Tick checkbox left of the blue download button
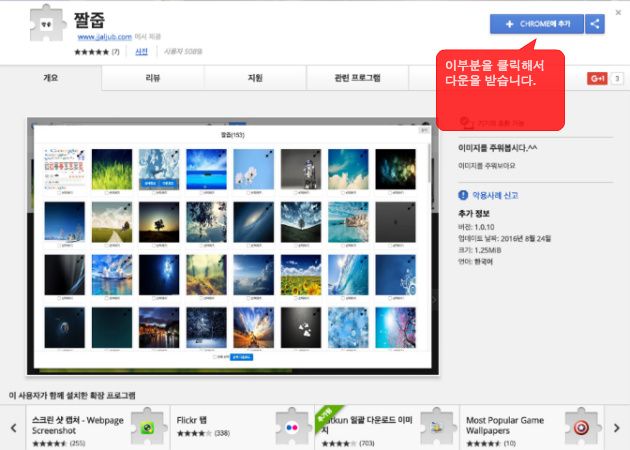630x450 pixels. tap(215, 357)
